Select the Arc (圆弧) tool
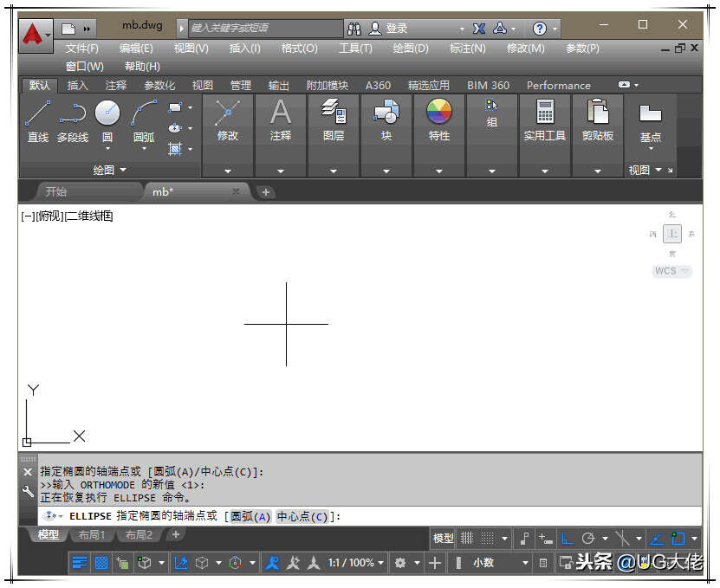 [x=144, y=121]
